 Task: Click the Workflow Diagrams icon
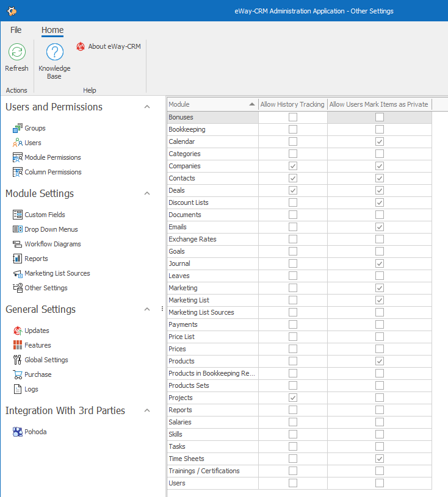(18, 244)
